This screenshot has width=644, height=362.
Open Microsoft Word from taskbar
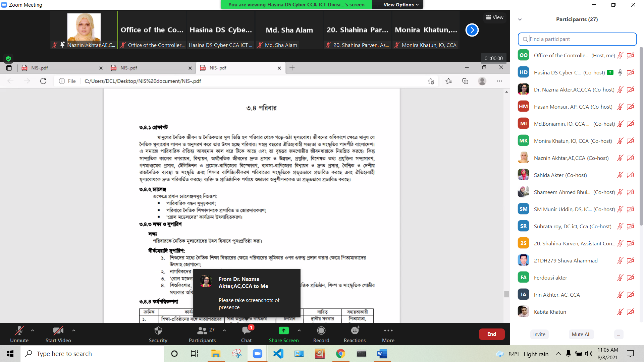(x=382, y=354)
